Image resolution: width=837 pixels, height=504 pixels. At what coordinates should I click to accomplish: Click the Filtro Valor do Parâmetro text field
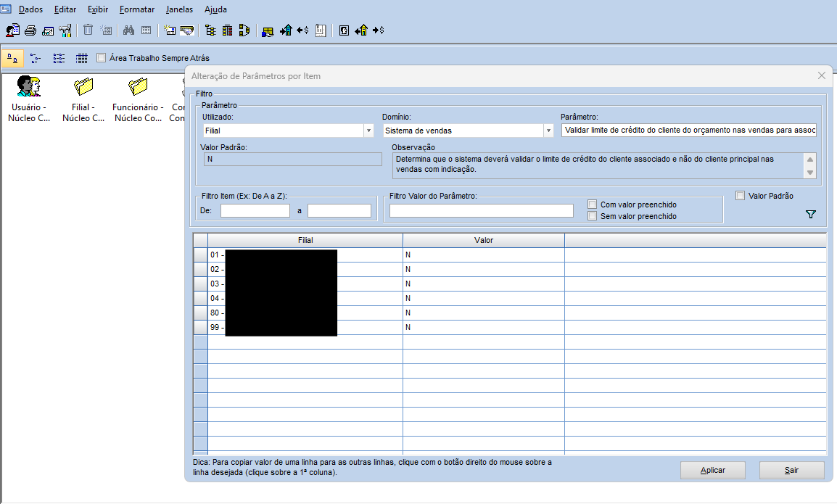point(481,210)
